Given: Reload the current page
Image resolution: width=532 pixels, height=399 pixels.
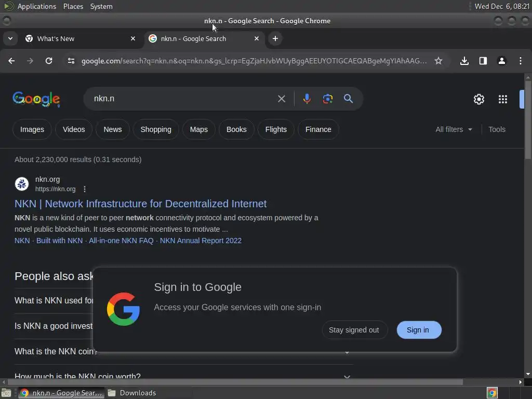Looking at the screenshot, I should [49, 61].
